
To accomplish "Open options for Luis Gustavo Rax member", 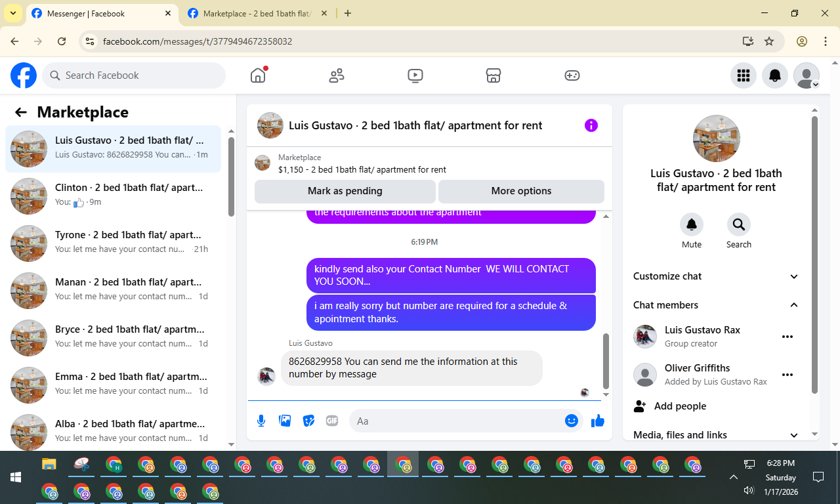I will pyautogui.click(x=787, y=337).
